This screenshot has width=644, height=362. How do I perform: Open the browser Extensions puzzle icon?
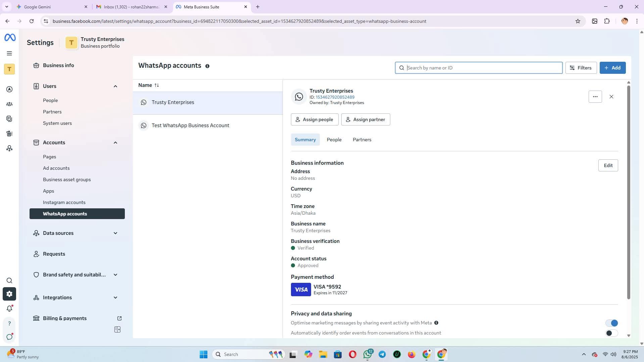(x=607, y=21)
